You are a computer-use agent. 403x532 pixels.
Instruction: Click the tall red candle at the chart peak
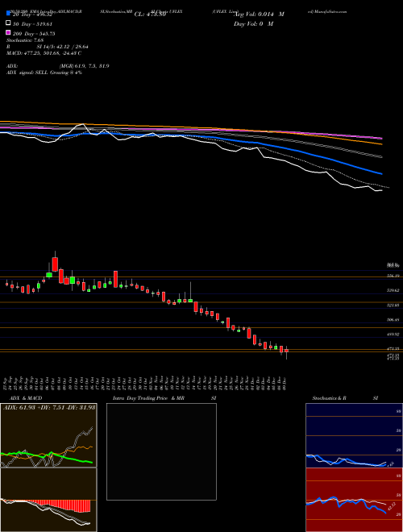click(55, 264)
